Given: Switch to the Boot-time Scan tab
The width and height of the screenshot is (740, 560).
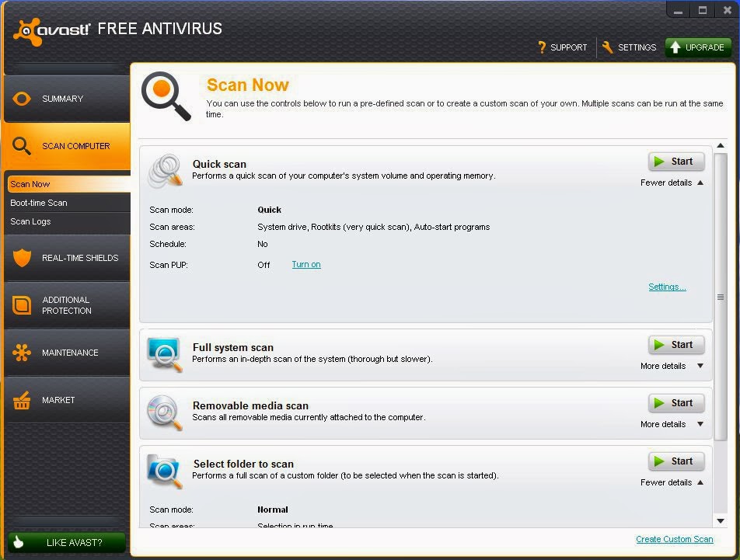Looking at the screenshot, I should tap(40, 203).
